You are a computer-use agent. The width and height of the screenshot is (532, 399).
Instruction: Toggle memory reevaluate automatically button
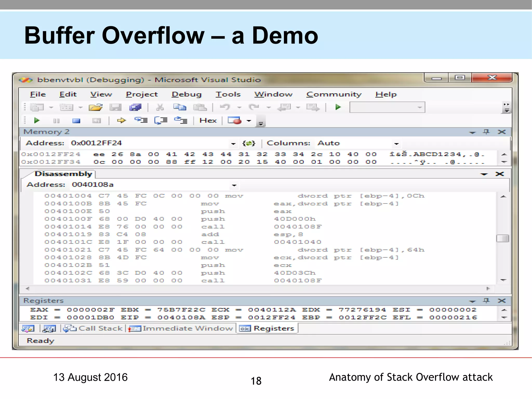point(249,143)
